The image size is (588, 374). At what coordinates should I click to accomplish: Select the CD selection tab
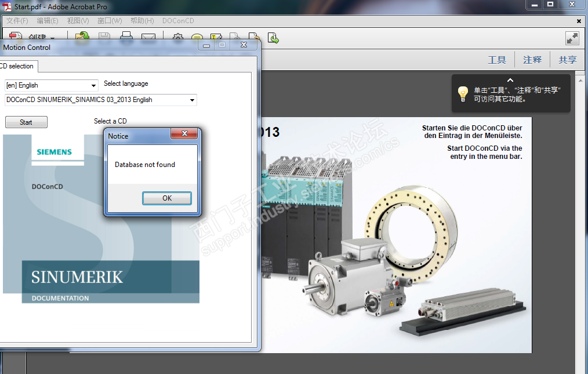click(17, 66)
